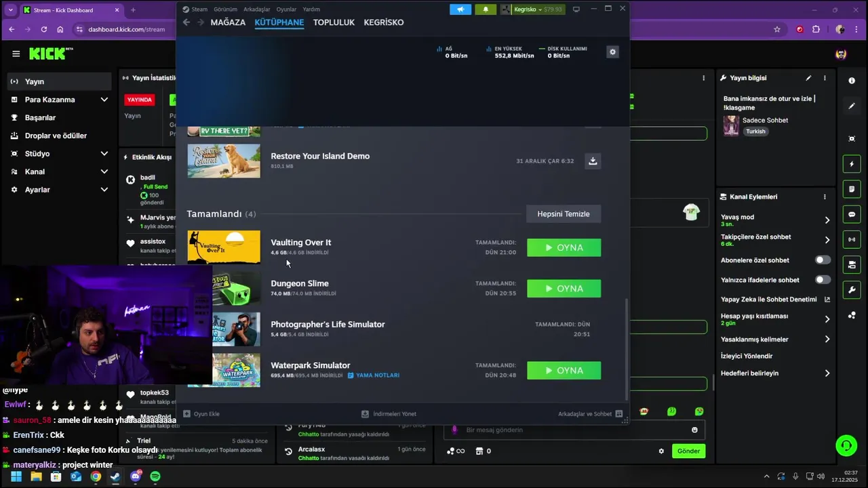Toggle Abonelere özel sohbet switch
The width and height of the screenshot is (868, 488).
coord(823,260)
